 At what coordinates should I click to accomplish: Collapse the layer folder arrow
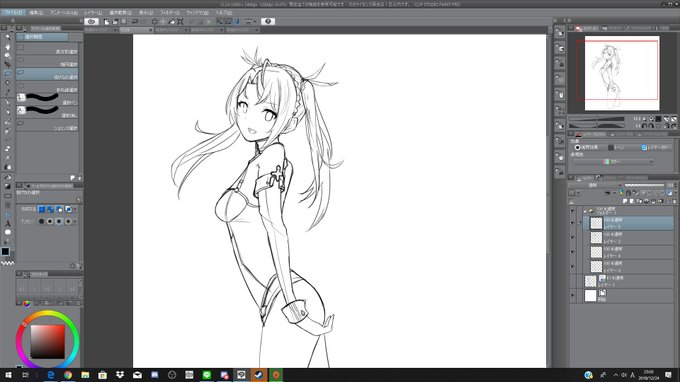pos(585,211)
